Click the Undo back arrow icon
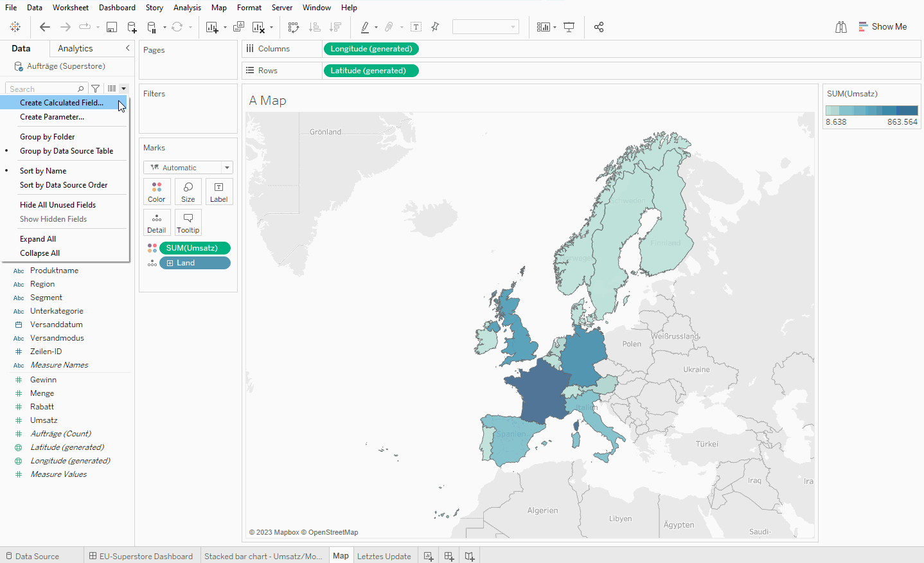924x563 pixels. coord(44,27)
